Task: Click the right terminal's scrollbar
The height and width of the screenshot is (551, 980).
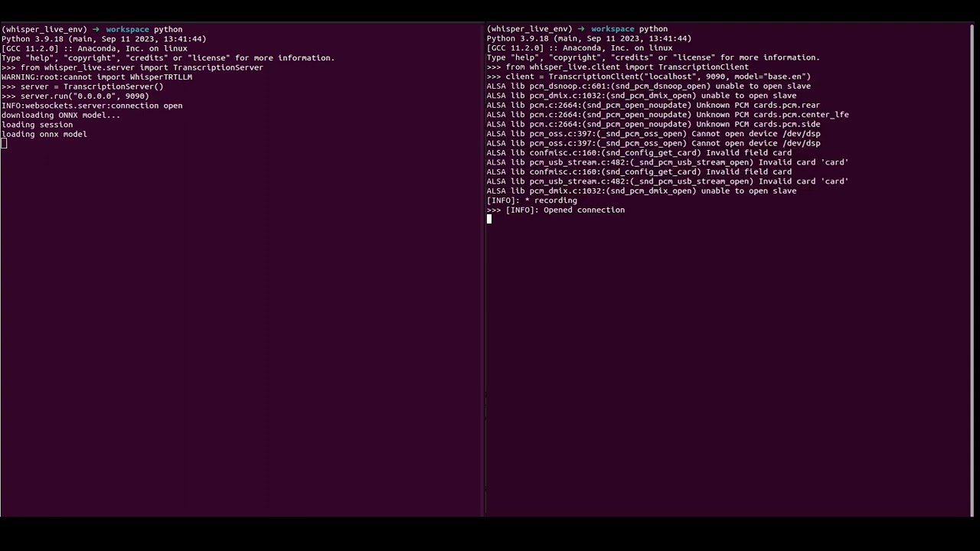Action: [x=972, y=269]
